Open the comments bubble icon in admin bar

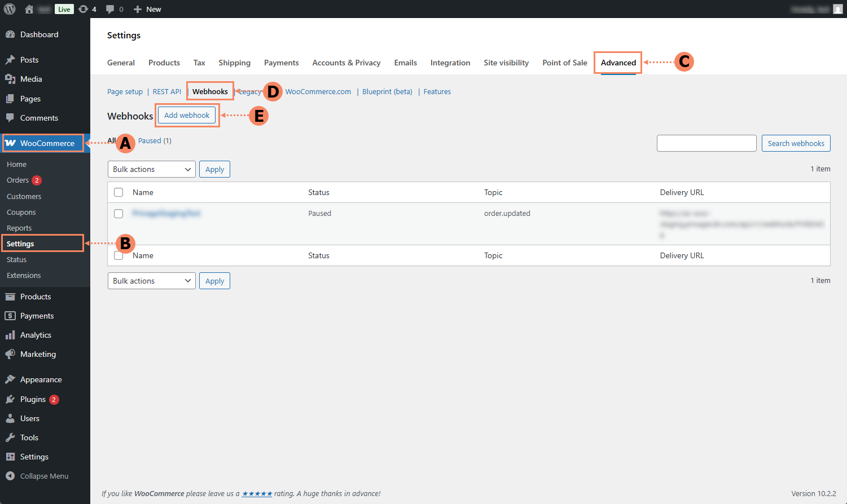click(x=110, y=9)
